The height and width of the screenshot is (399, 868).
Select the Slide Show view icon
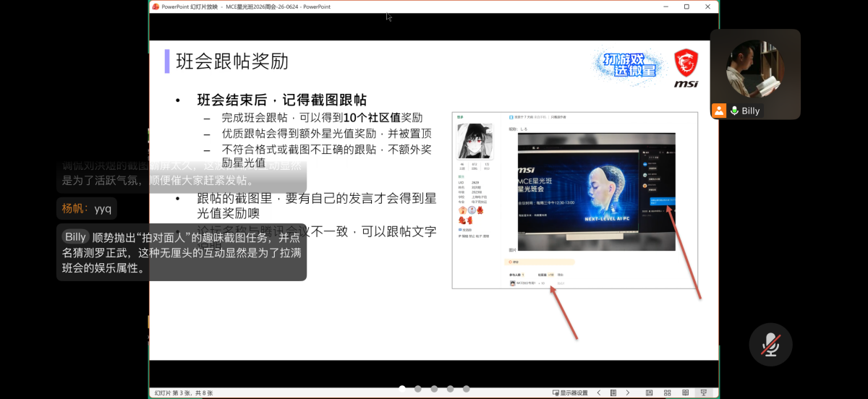[703, 392]
